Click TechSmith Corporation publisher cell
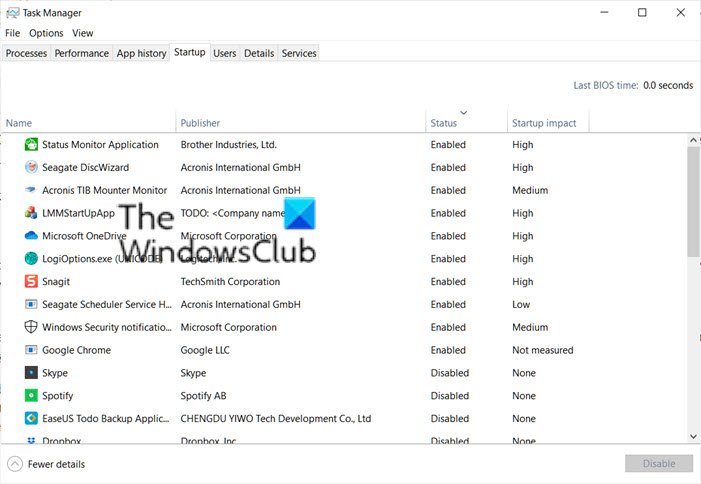This screenshot has width=701, height=484. (x=230, y=282)
